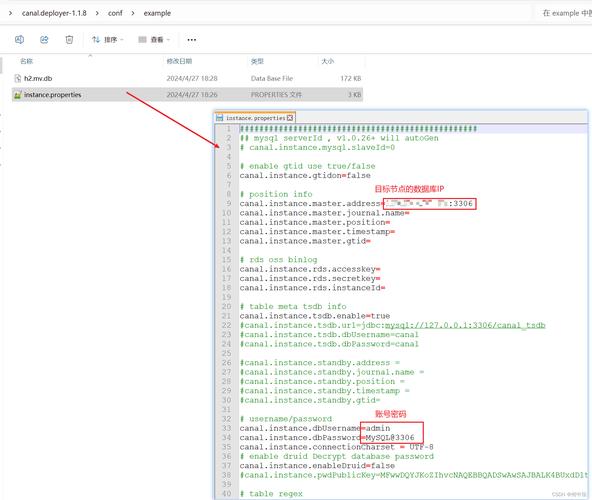Click the dbPassword line in editor
Screen dimensions: 592x500
327,438
